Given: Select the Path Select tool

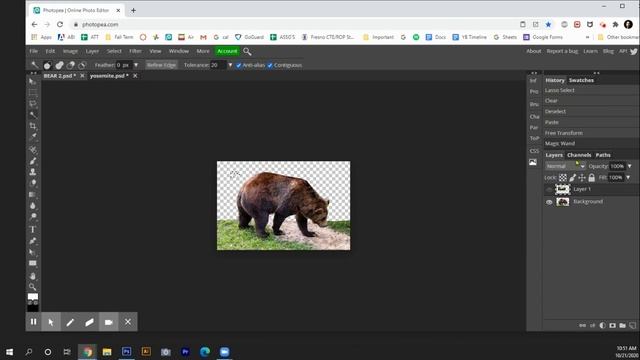Looking at the screenshot, I should click(33, 252).
